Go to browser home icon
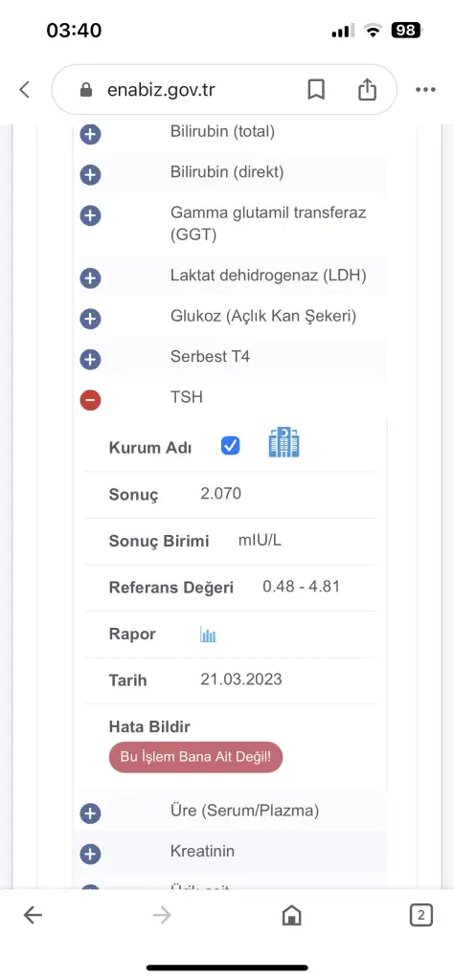 point(292,916)
